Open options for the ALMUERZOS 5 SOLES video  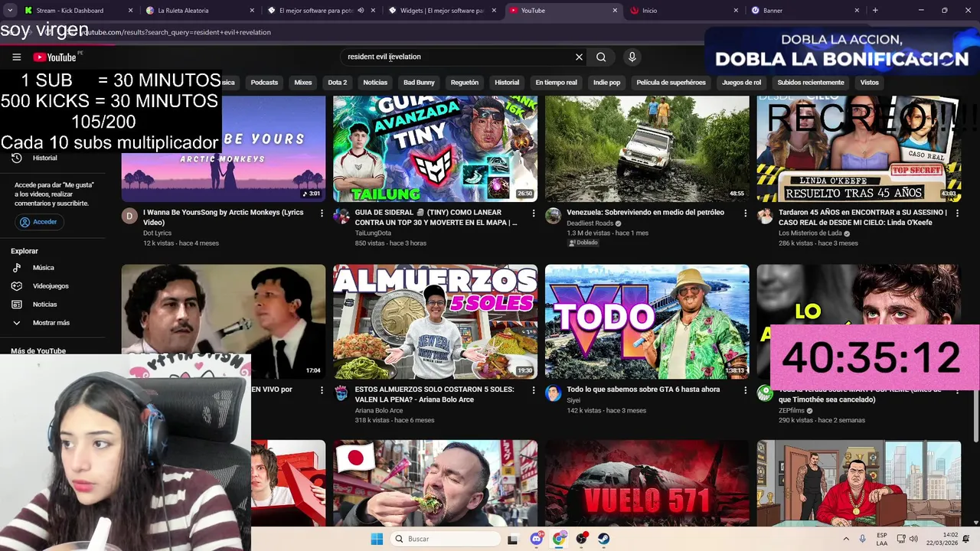tap(534, 390)
